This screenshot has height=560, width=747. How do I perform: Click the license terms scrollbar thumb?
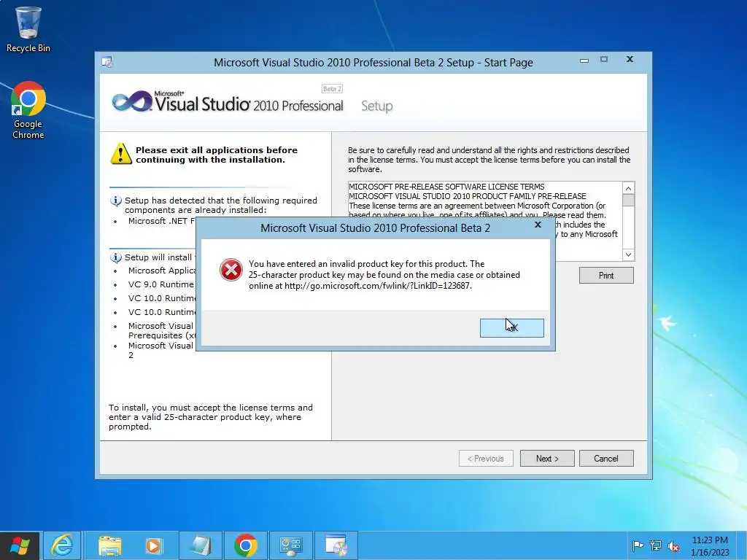coord(628,200)
